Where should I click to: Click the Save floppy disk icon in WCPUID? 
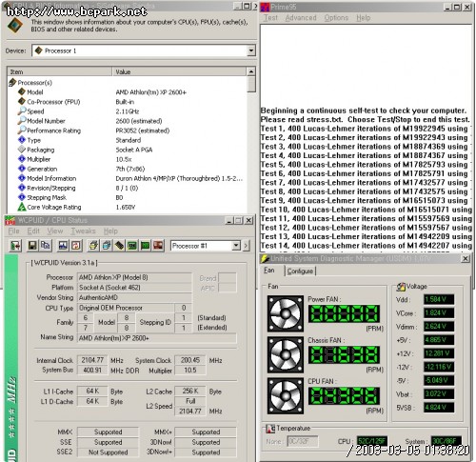point(32,246)
